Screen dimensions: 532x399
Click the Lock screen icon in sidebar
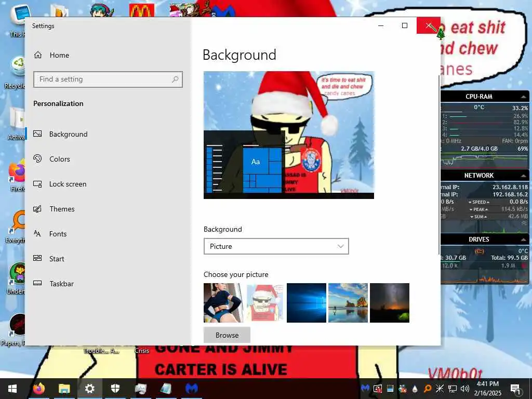[37, 184]
